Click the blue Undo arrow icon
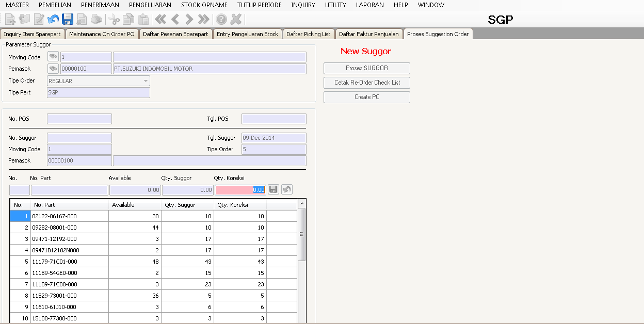Screen dimensions: 644x324 coord(53,20)
